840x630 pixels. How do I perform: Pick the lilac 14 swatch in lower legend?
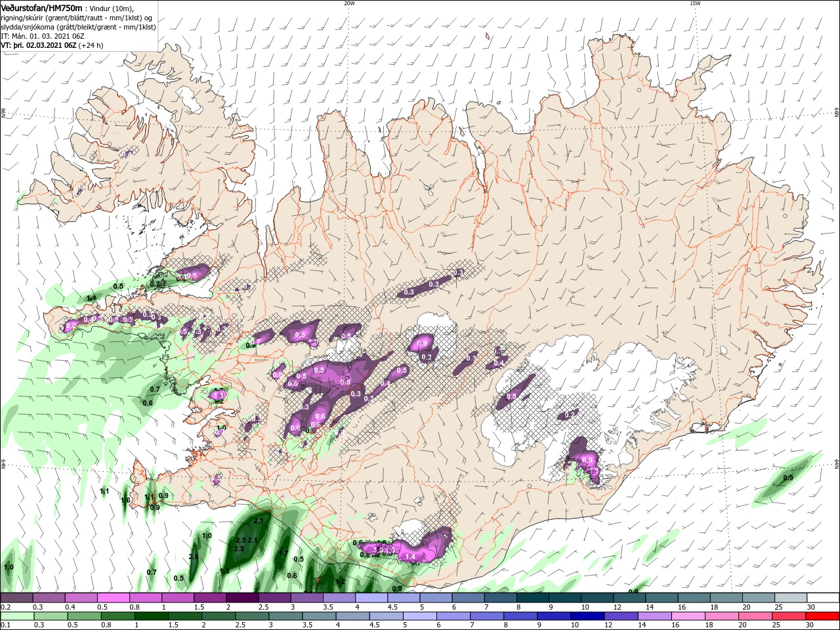coord(655,616)
